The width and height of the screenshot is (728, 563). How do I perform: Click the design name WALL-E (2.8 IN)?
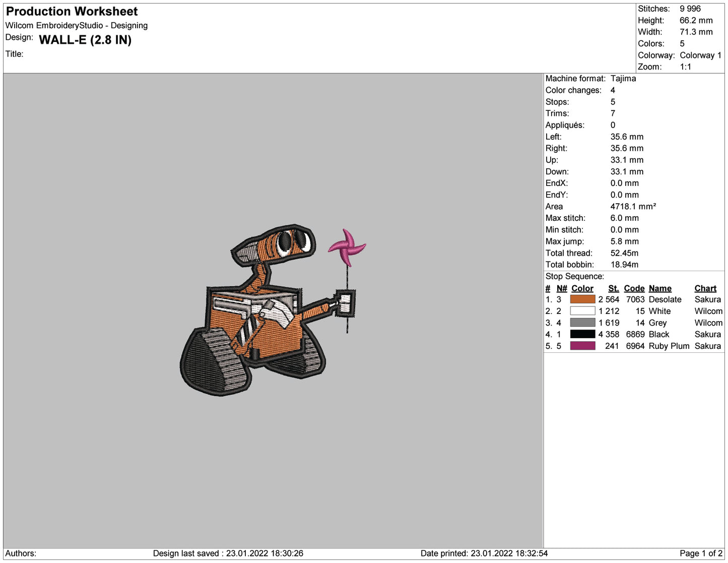click(x=86, y=40)
